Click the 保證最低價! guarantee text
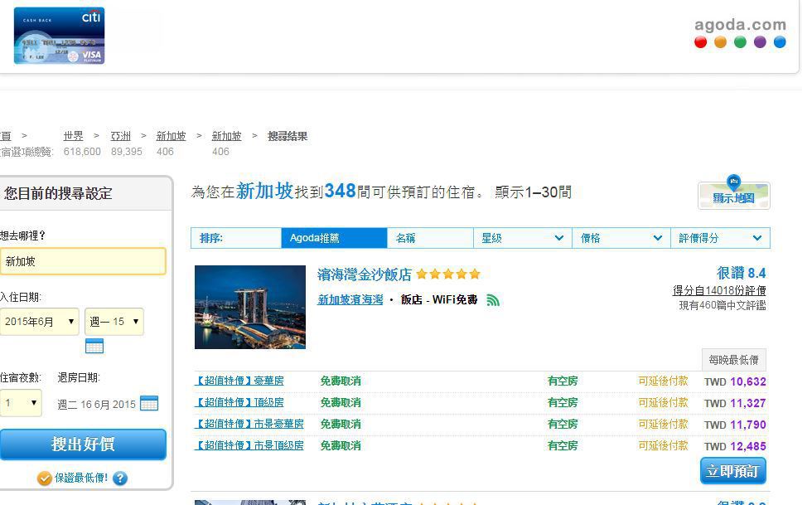The height and width of the screenshot is (505, 812). [x=81, y=478]
